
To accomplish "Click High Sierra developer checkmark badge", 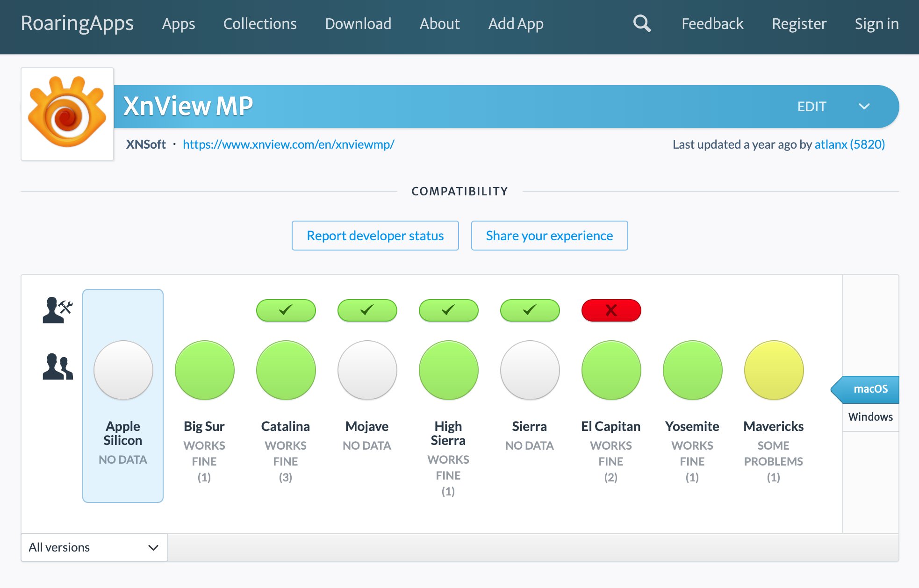I will pos(448,310).
